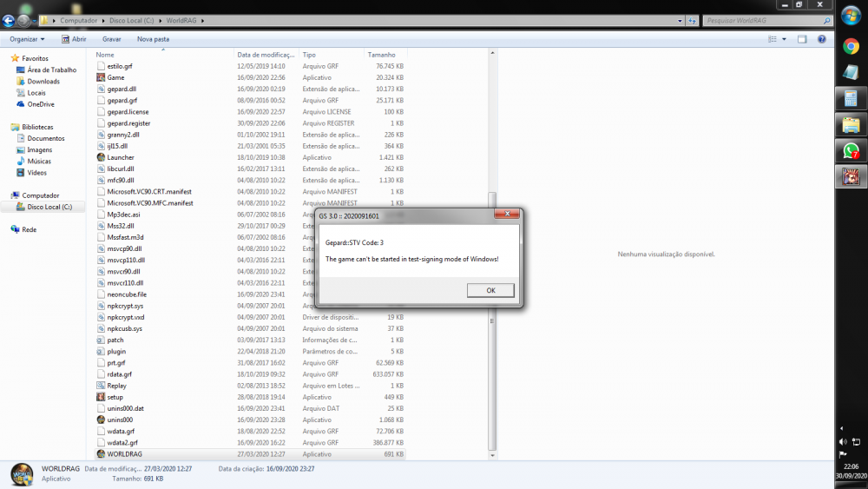Click Gravar in the toolbar
The height and width of the screenshot is (489, 868).
[x=111, y=39]
